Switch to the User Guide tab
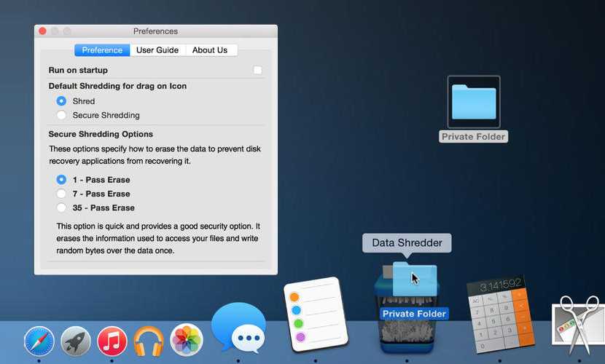The image size is (605, 364). [x=157, y=50]
